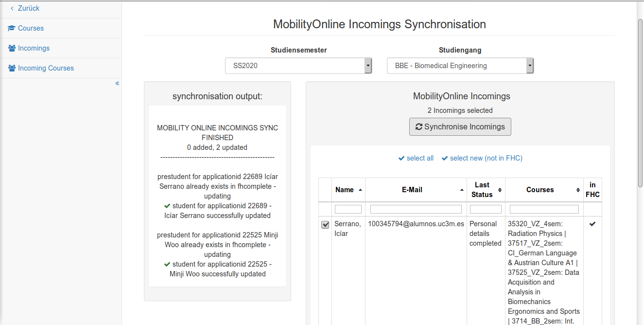Focus the Last Status filter field
Viewport: 644px width, 325px height.
point(486,209)
